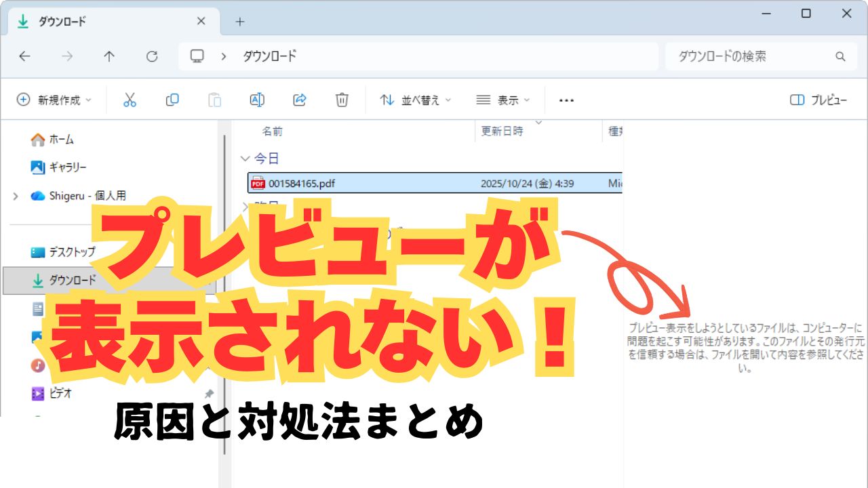Click the Refresh button in navigation bar

click(152, 56)
